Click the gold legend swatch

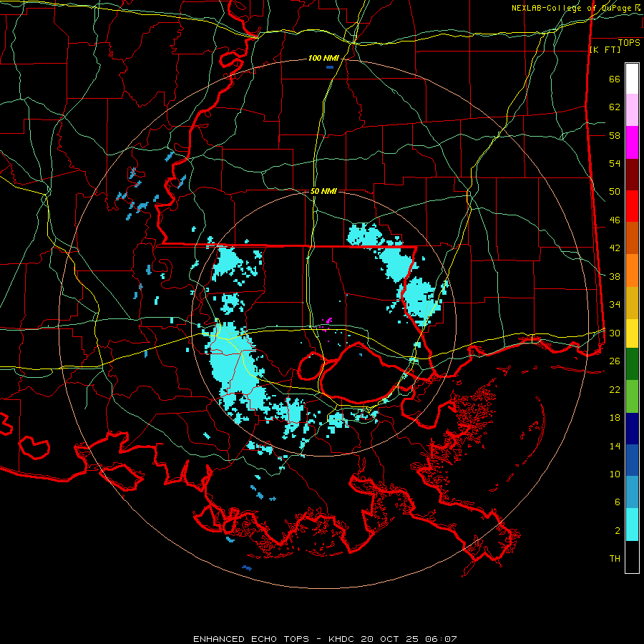(x=632, y=303)
